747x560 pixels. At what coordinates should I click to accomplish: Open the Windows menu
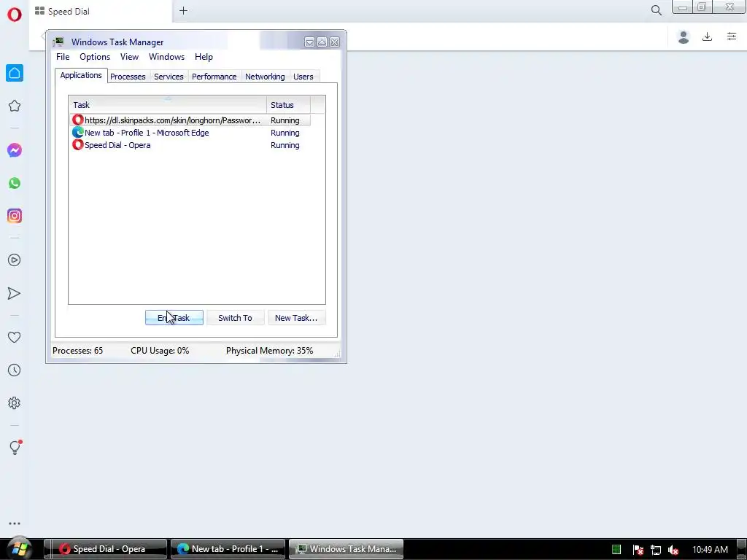167,57
